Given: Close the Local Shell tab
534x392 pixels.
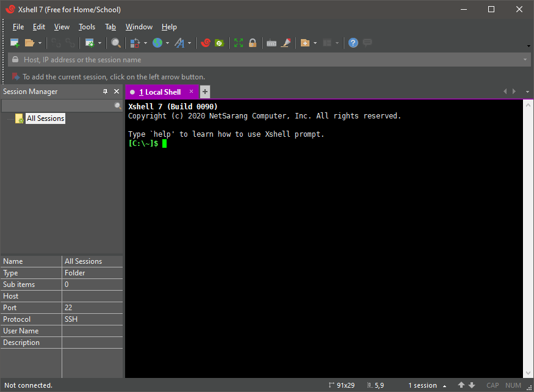Looking at the screenshot, I should pyautogui.click(x=192, y=92).
